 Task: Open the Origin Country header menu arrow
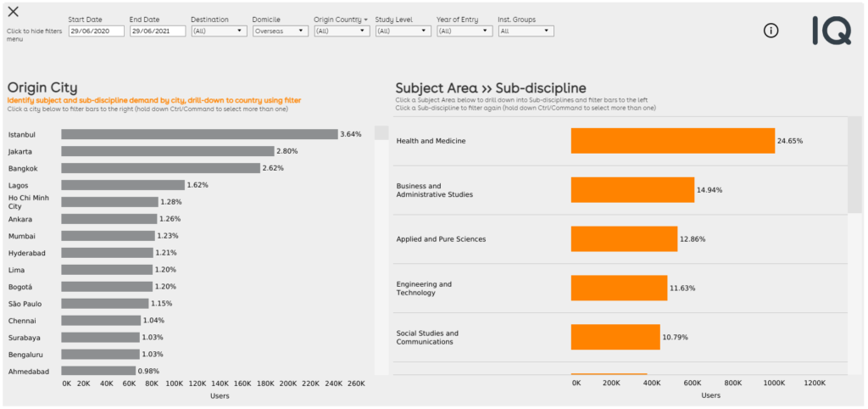coord(366,19)
